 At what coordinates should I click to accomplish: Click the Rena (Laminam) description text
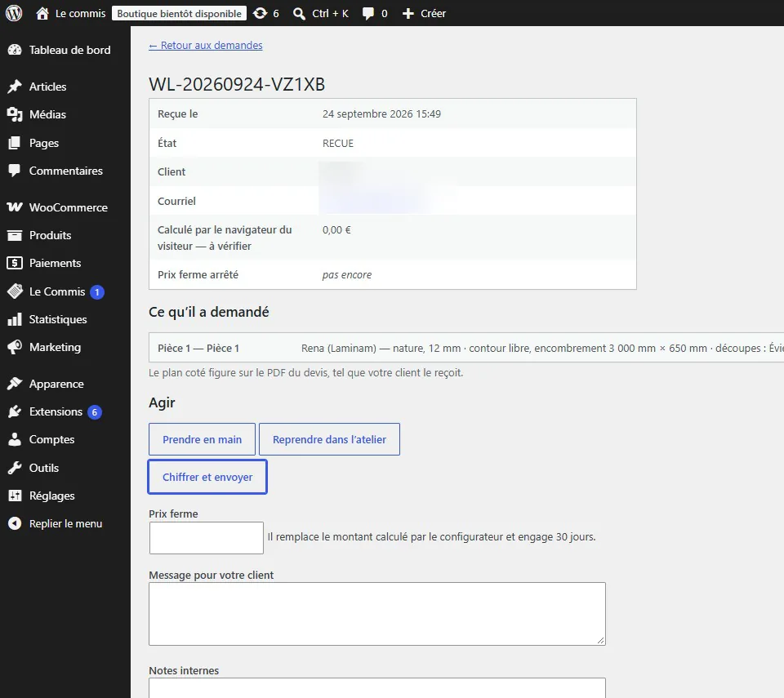pyautogui.click(x=542, y=348)
